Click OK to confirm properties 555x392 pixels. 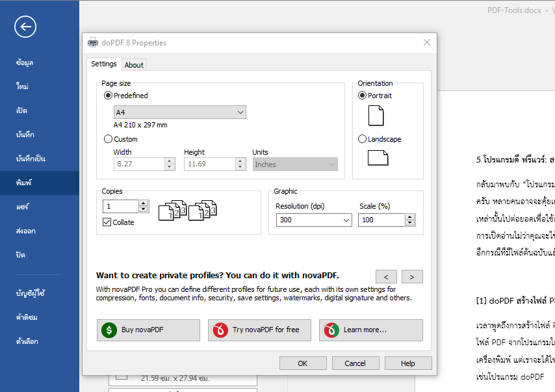pos(303,363)
